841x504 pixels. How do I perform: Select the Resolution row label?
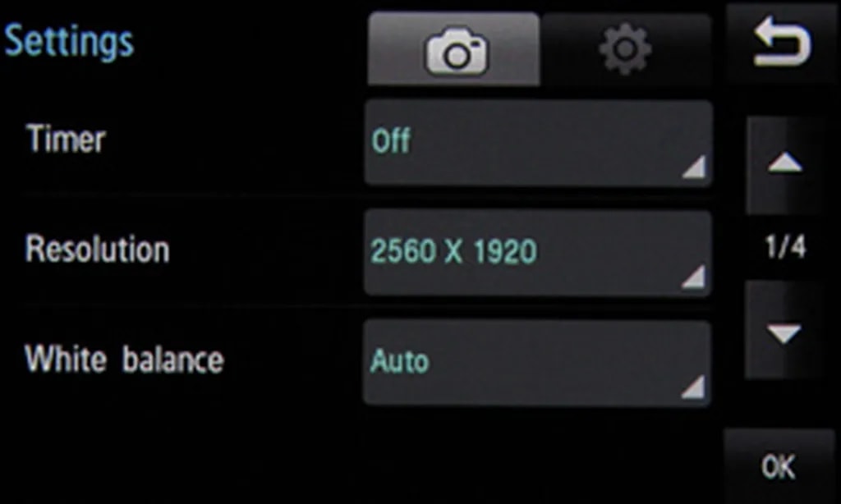[x=97, y=250]
